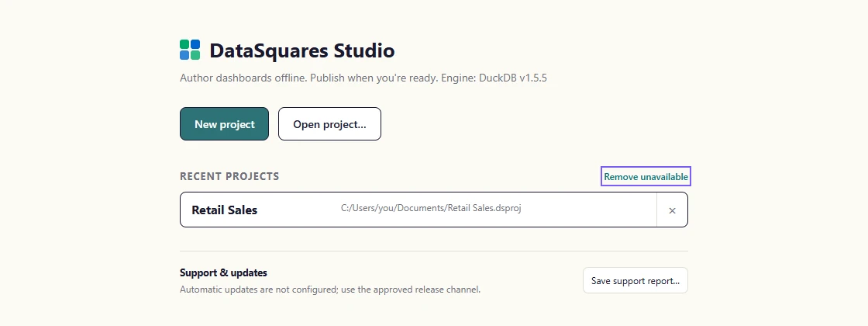The width and height of the screenshot is (868, 326).
Task: Click the DataSquares Studio logo icon
Action: click(x=190, y=50)
